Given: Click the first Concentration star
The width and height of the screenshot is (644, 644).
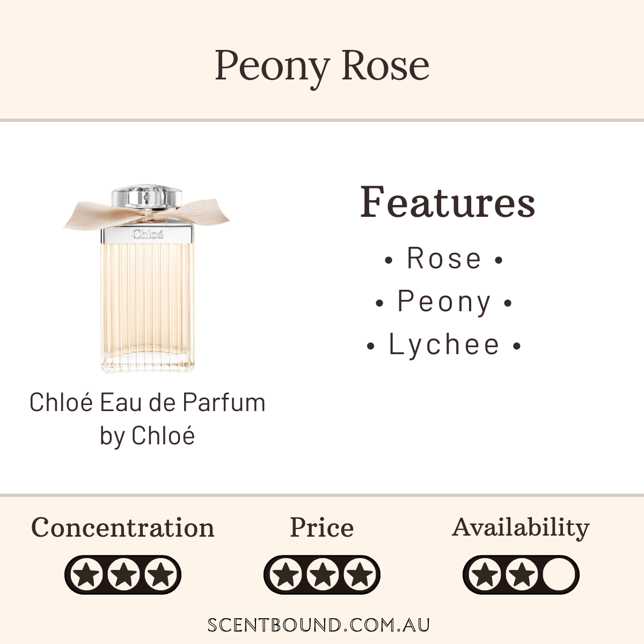Looking at the screenshot, I should (87, 575).
